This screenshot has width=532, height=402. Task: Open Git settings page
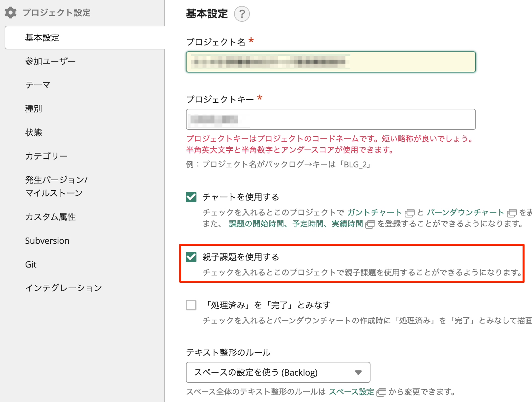tap(31, 265)
